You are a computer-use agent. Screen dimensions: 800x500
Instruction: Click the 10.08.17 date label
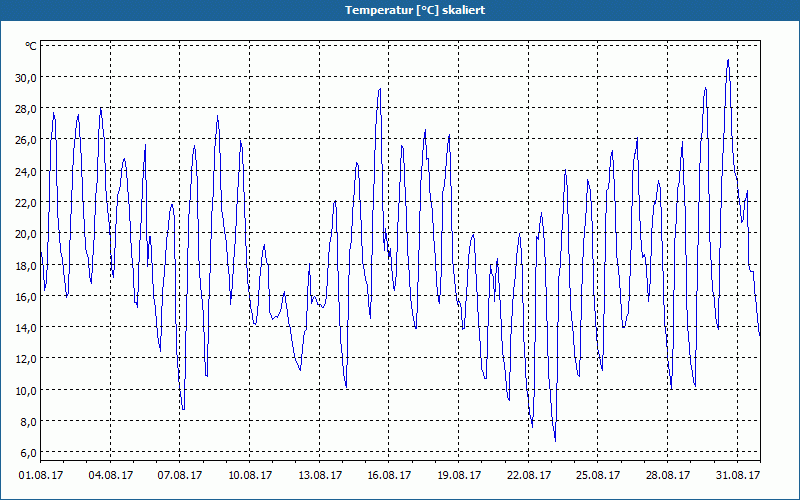pyautogui.click(x=250, y=475)
